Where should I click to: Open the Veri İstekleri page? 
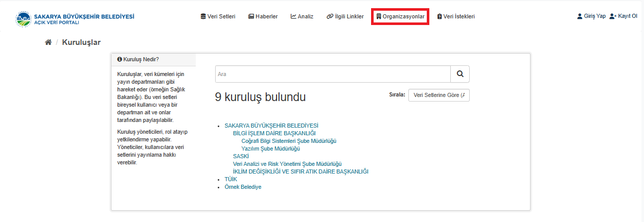[x=456, y=16]
